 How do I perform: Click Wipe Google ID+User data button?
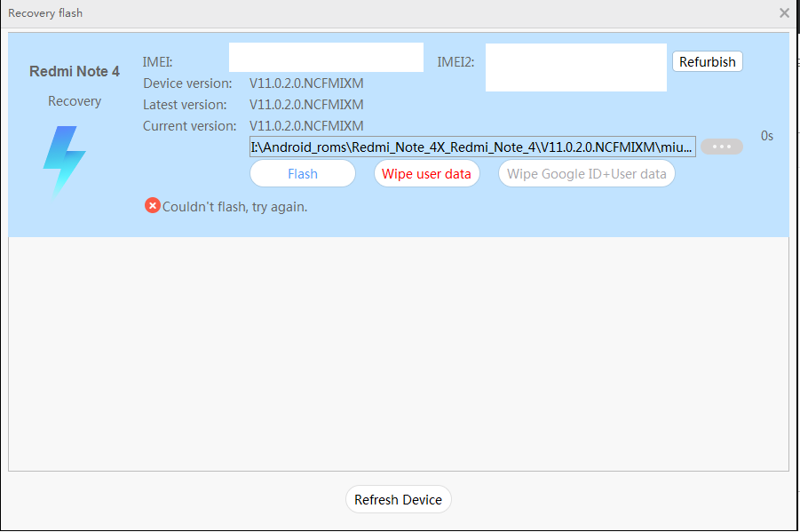(x=587, y=173)
